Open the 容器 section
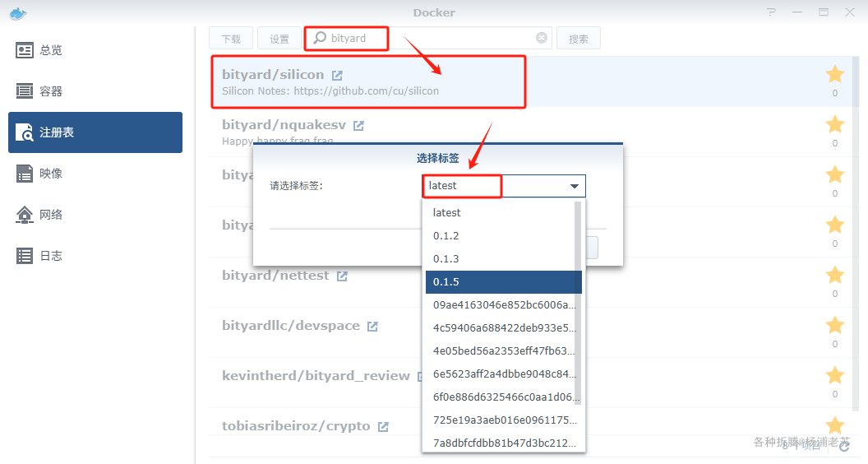The height and width of the screenshot is (464, 868). [x=95, y=91]
